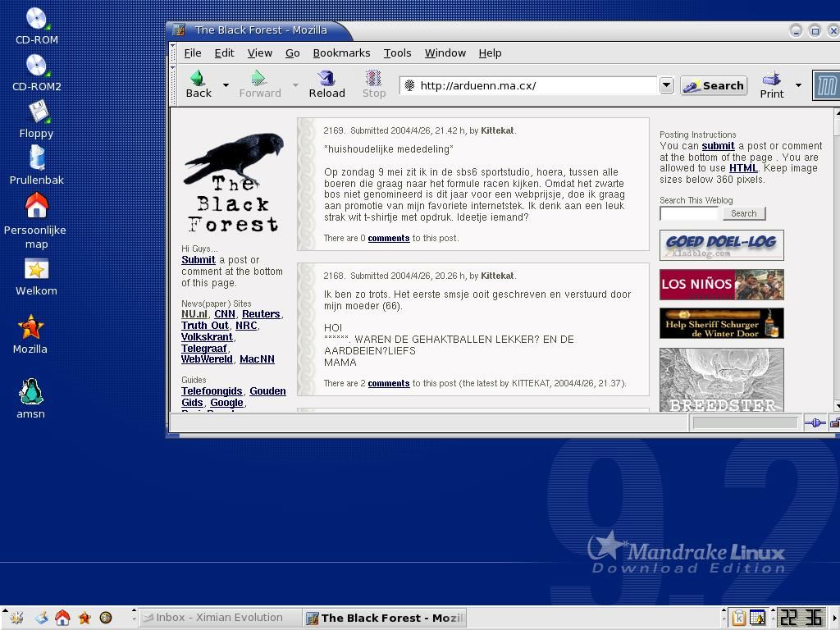This screenshot has width=840, height=630.
Task: Switch to Inbox - Ximian Evolution taskbar item
Action: [218, 618]
